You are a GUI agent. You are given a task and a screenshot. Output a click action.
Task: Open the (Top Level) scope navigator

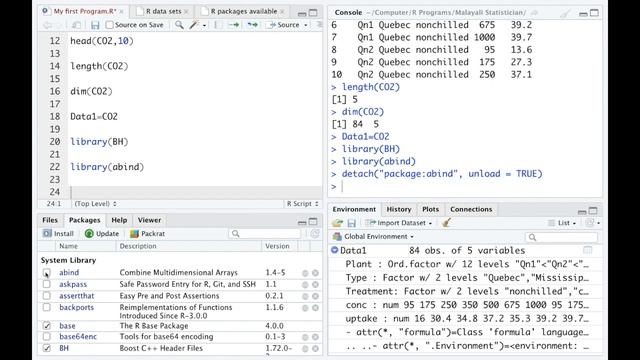tap(96, 204)
